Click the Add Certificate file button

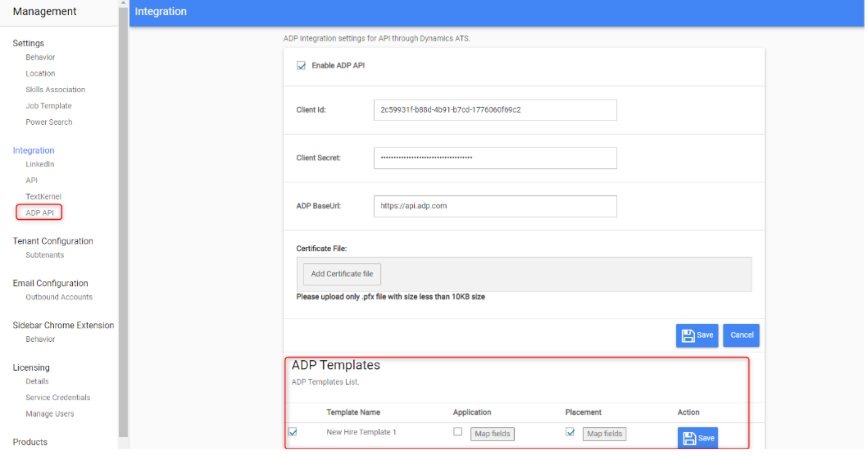pyautogui.click(x=342, y=274)
